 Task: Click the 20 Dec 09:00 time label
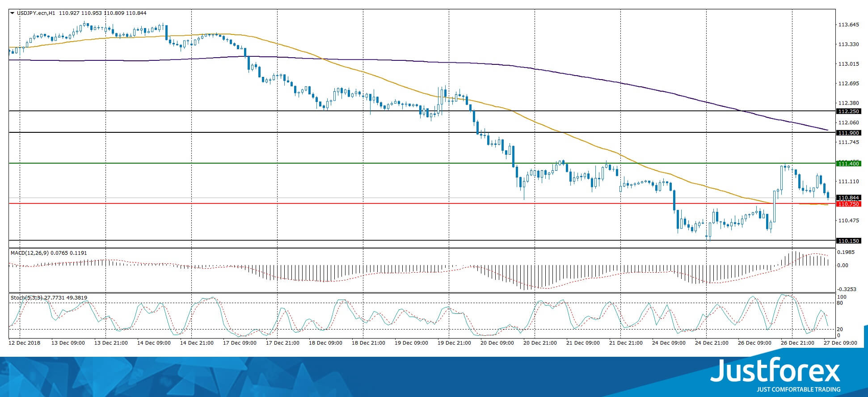pyautogui.click(x=497, y=343)
